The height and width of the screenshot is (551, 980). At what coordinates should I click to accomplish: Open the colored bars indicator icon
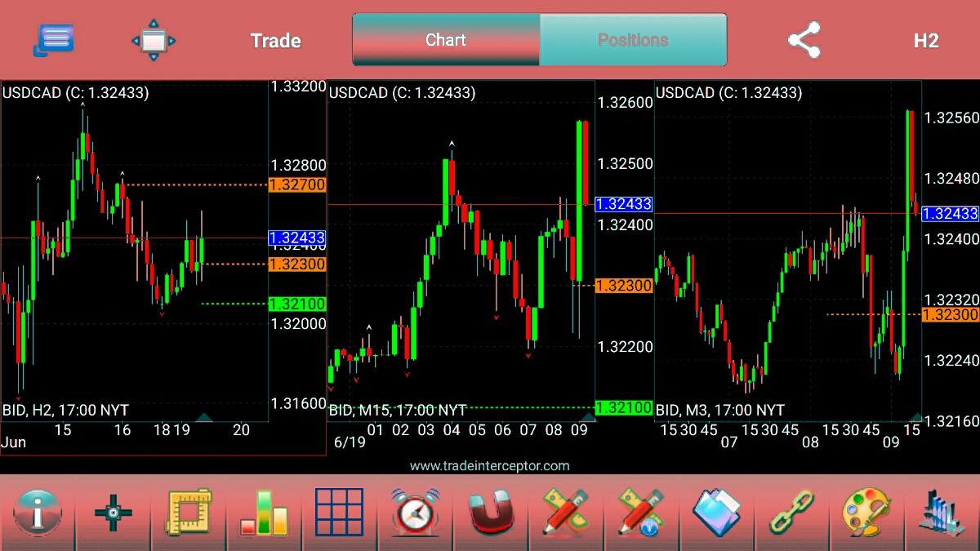(x=264, y=514)
